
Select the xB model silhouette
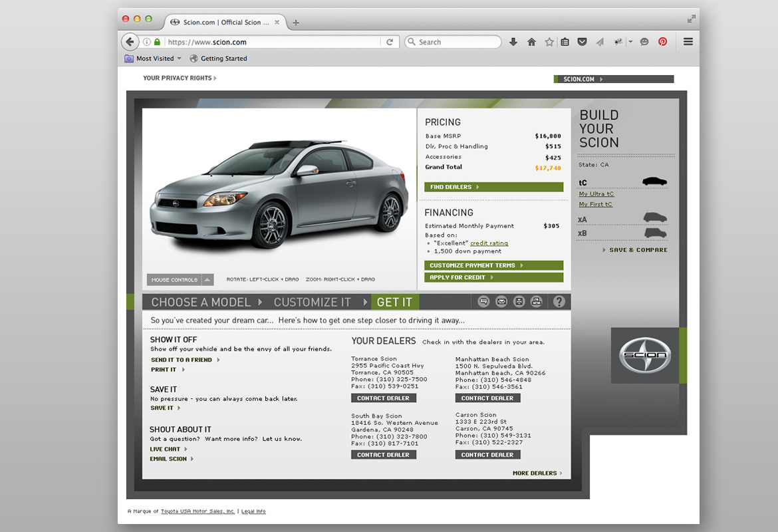[656, 233]
